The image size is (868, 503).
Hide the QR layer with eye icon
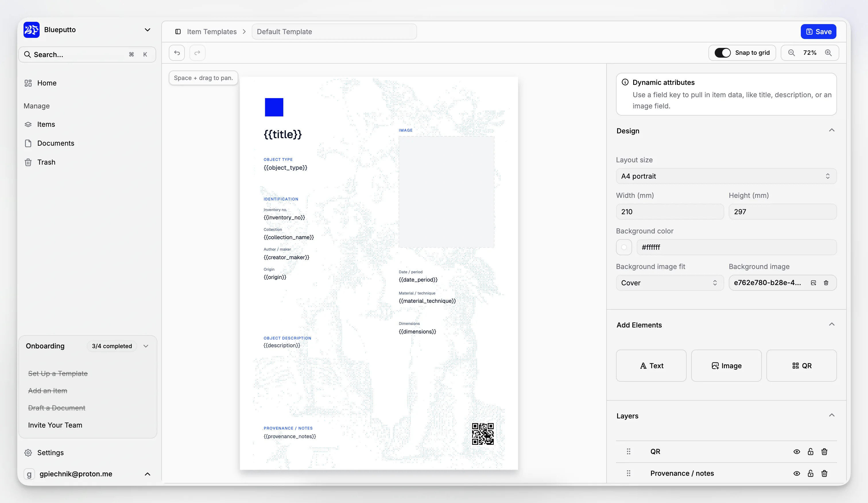(x=796, y=451)
